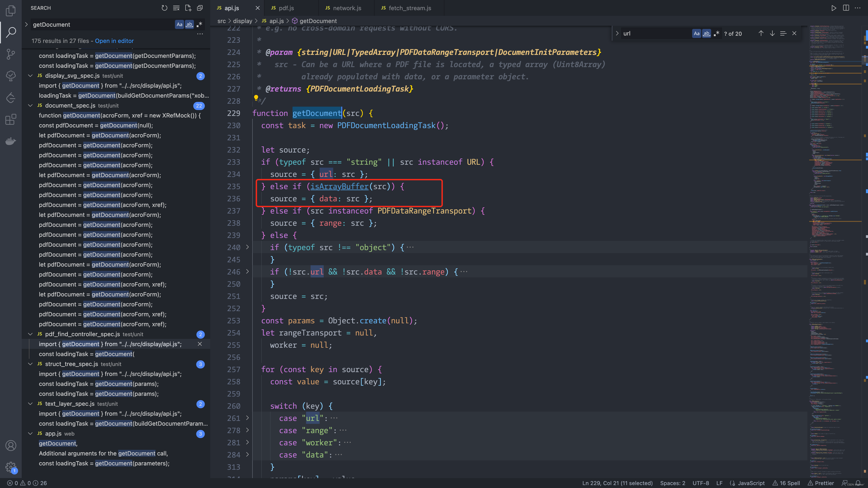Expand folded code at line 240
The width and height of the screenshot is (868, 488).
click(247, 247)
